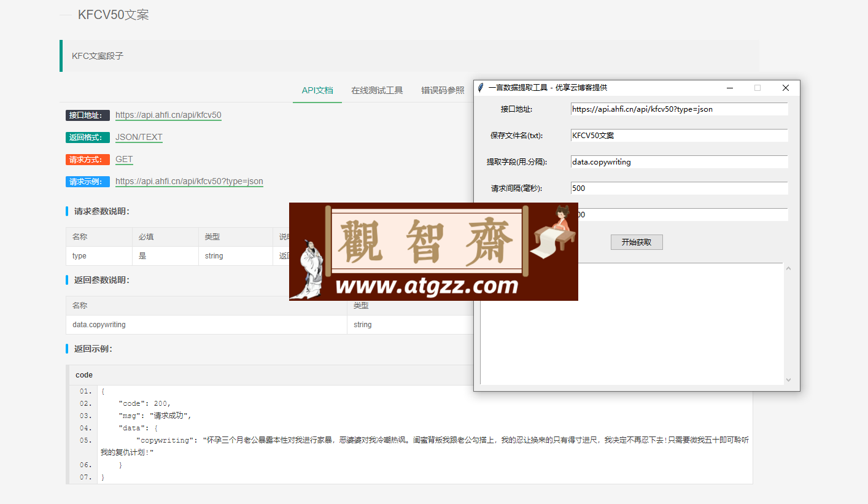The width and height of the screenshot is (868, 504).
Task: Click the code block header labeled code
Action: pos(84,375)
